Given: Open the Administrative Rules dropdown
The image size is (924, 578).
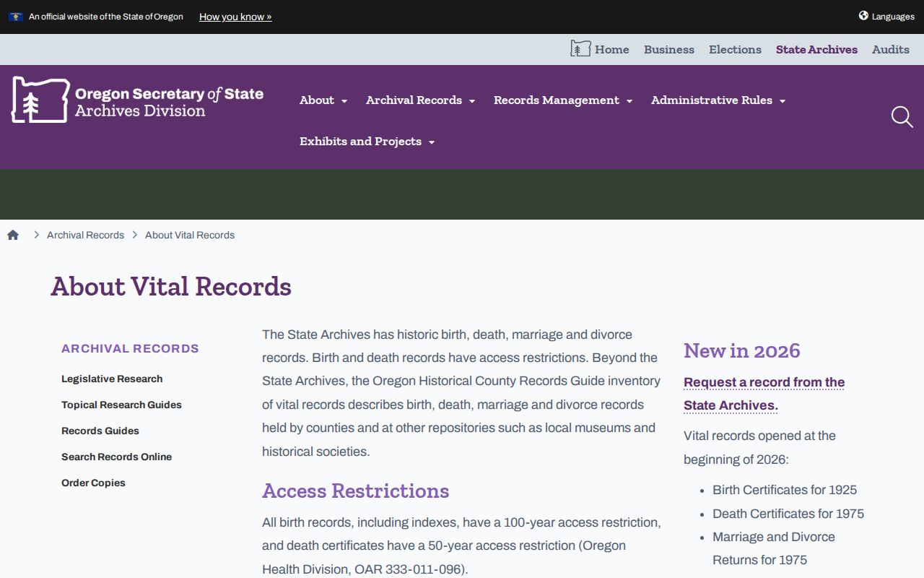Looking at the screenshot, I should point(718,100).
